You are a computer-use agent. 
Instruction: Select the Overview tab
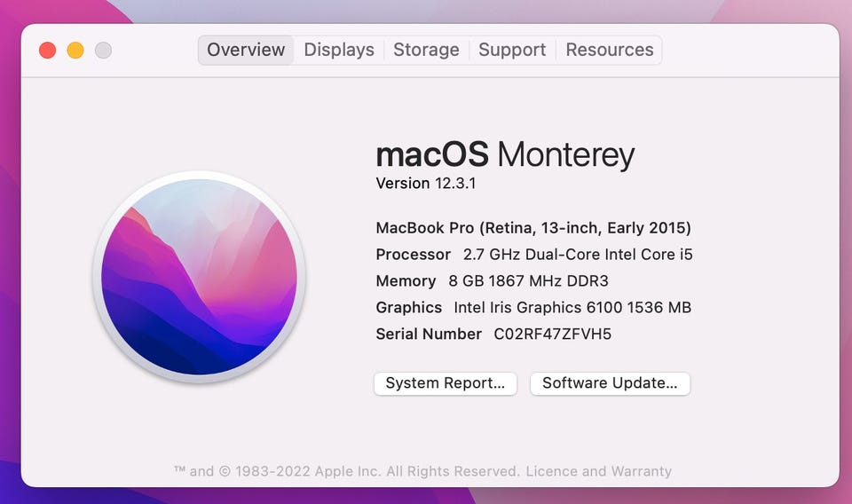[246, 50]
